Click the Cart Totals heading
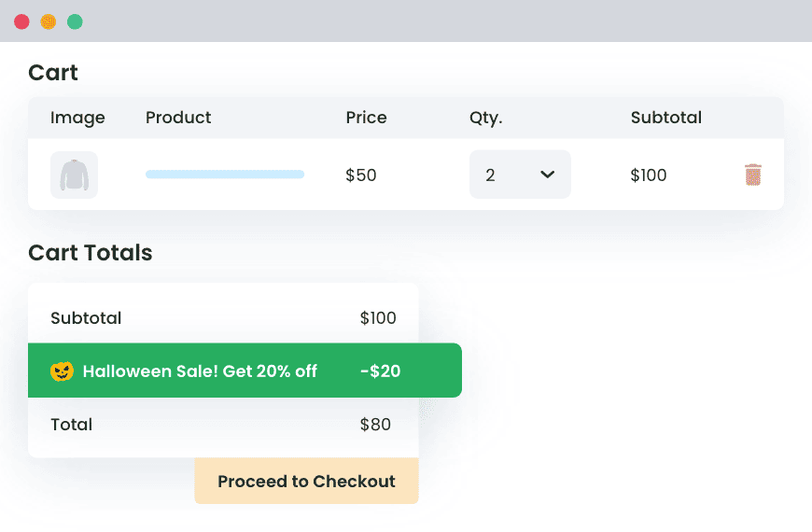This screenshot has width=812, height=532. (x=91, y=253)
